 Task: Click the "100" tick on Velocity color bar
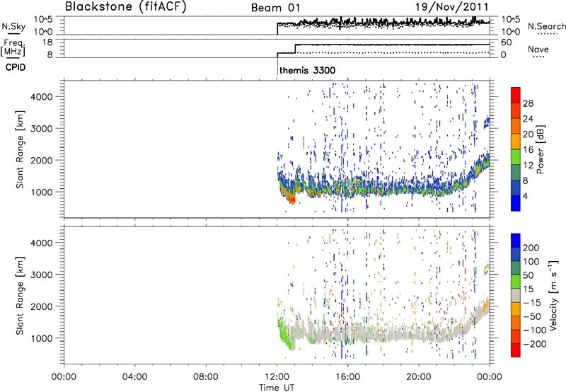coord(531,262)
